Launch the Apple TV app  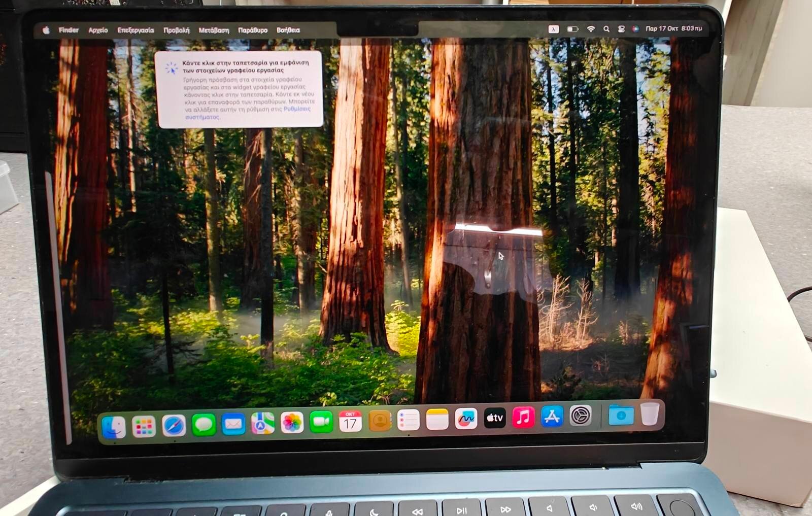click(495, 418)
